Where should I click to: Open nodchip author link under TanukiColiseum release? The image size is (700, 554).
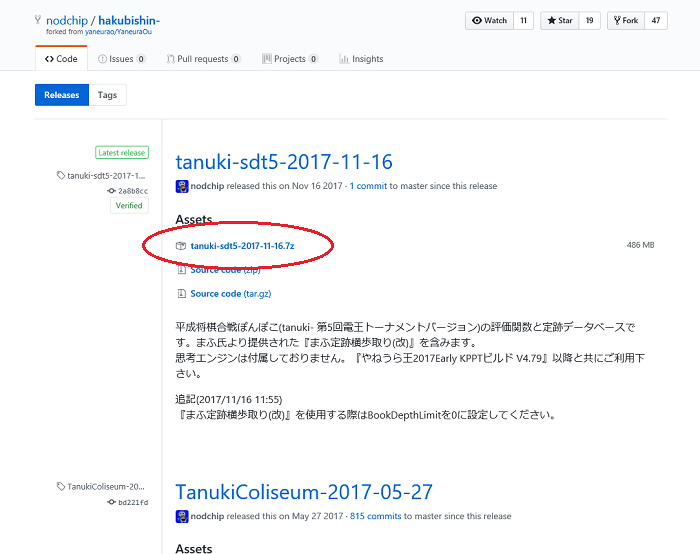pyautogui.click(x=207, y=517)
